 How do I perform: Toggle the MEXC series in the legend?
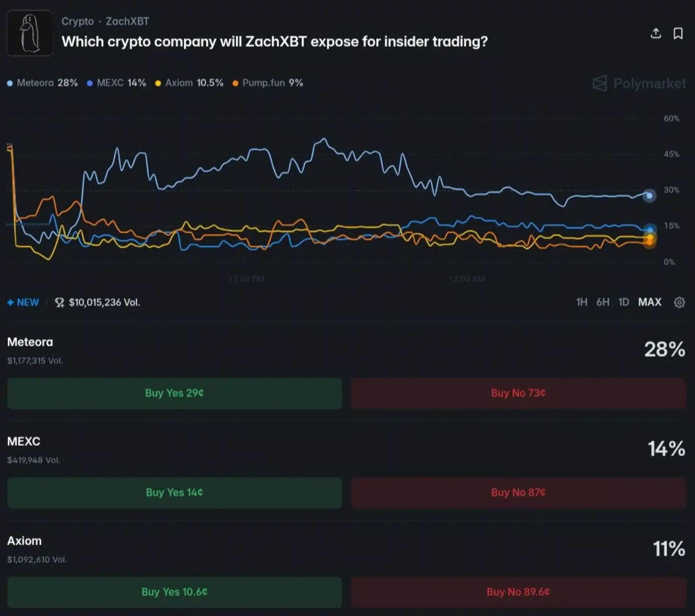point(90,83)
